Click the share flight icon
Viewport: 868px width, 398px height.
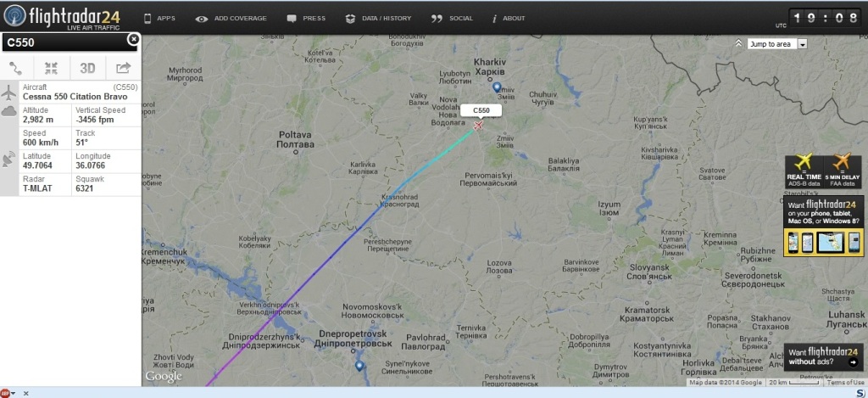tap(124, 68)
